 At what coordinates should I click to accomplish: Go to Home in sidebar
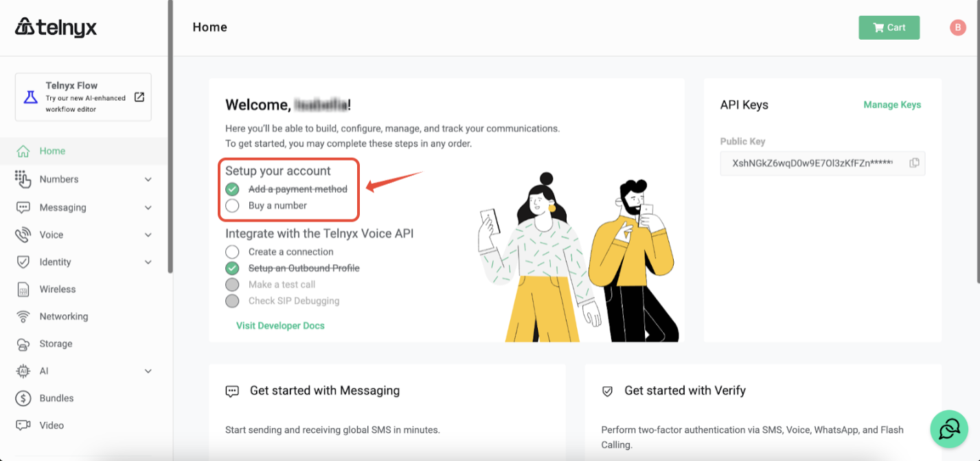click(x=84, y=151)
